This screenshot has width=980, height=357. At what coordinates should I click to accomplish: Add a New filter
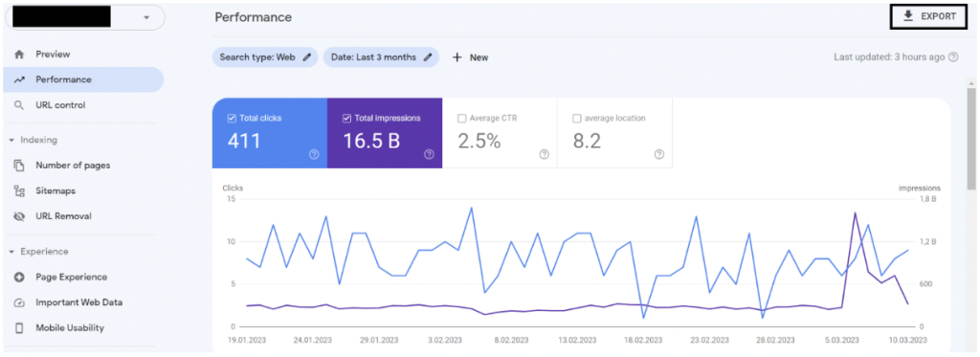(x=470, y=56)
